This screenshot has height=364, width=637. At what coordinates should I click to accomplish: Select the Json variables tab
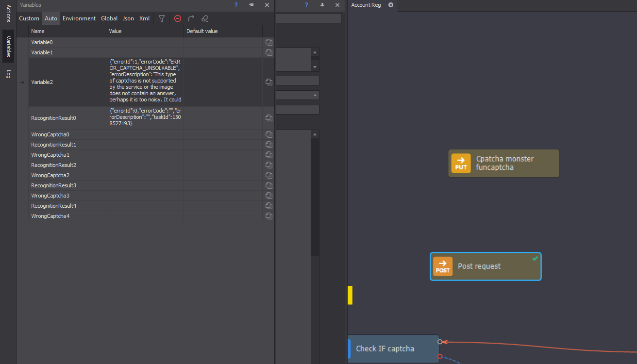click(x=128, y=18)
